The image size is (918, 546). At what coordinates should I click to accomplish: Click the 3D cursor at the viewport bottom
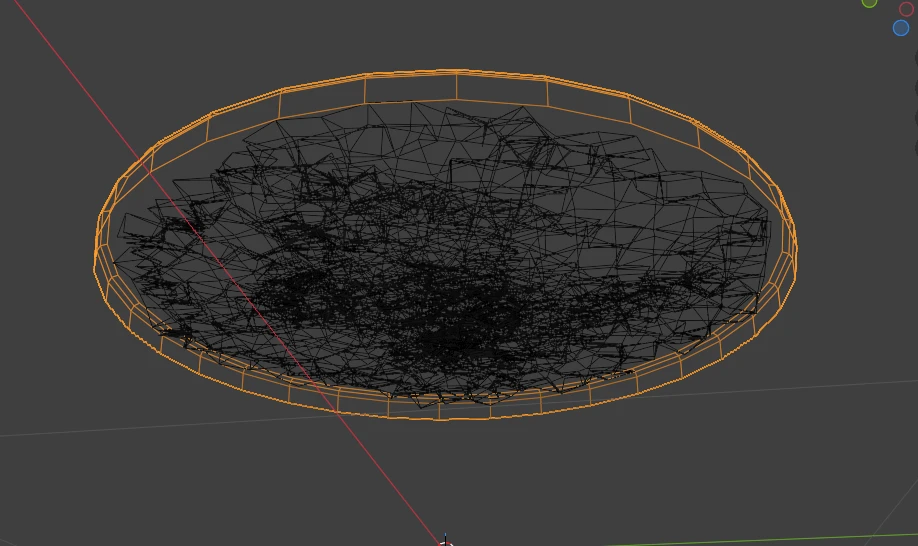[x=445, y=541]
